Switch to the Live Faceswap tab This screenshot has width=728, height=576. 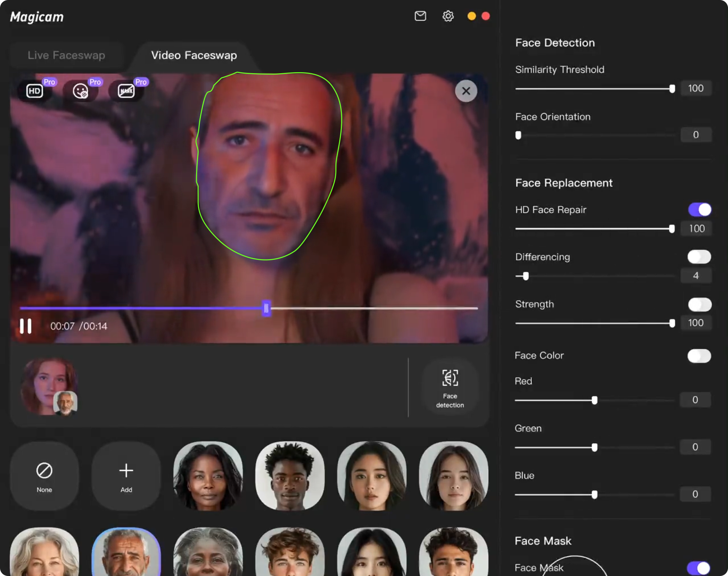point(66,55)
